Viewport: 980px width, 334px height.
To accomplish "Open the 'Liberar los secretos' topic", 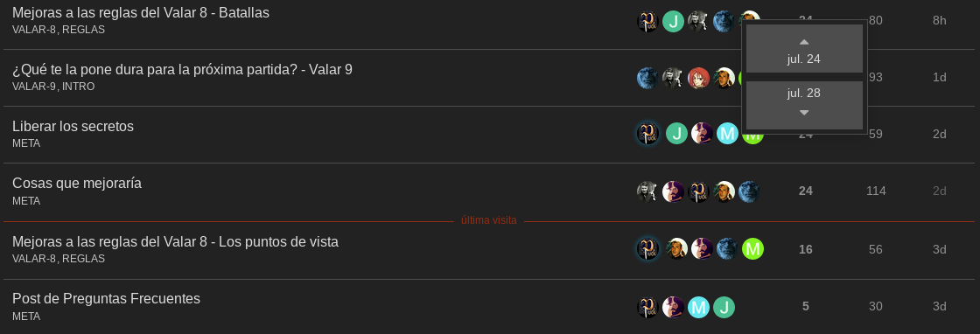I will (x=73, y=126).
